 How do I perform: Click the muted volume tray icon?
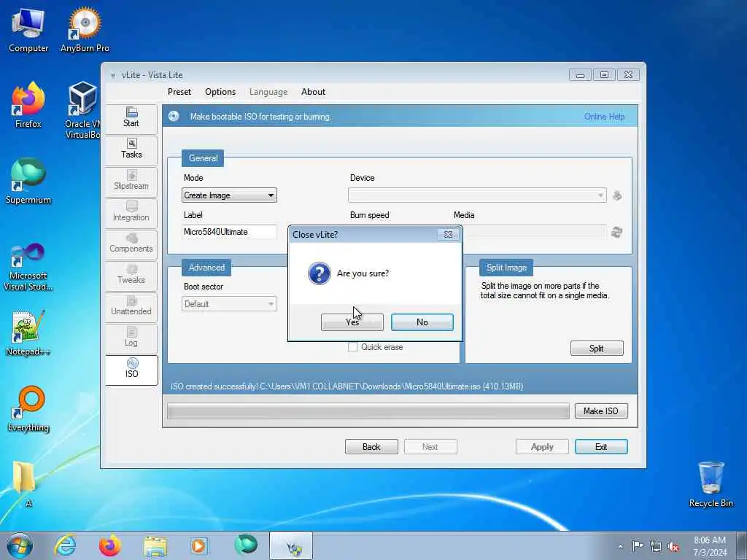673,547
